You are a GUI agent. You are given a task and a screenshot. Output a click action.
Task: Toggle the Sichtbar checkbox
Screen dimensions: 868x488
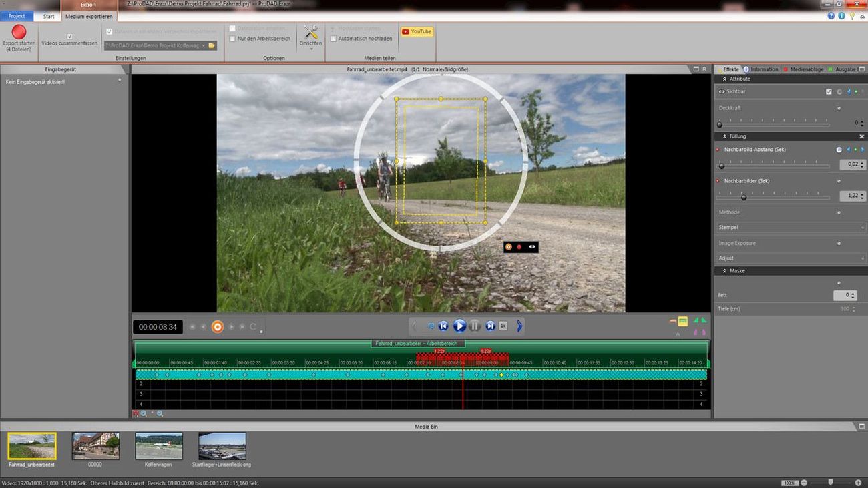(829, 91)
